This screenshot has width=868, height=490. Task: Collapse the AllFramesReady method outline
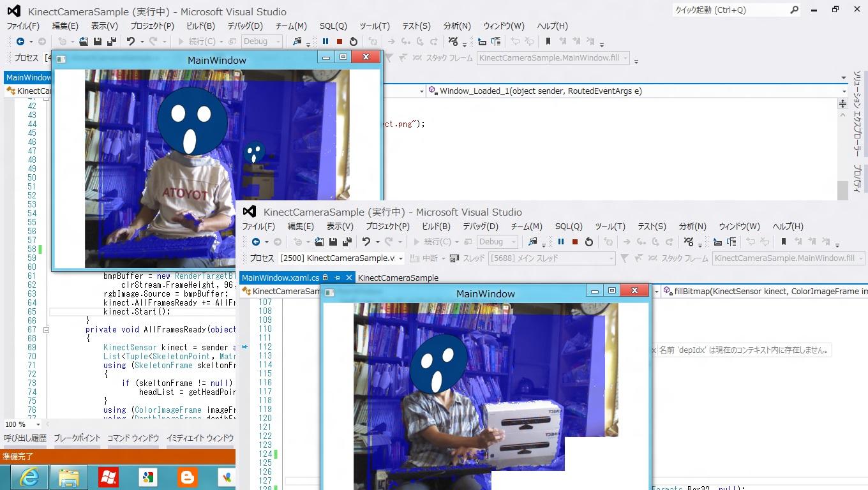(x=46, y=330)
